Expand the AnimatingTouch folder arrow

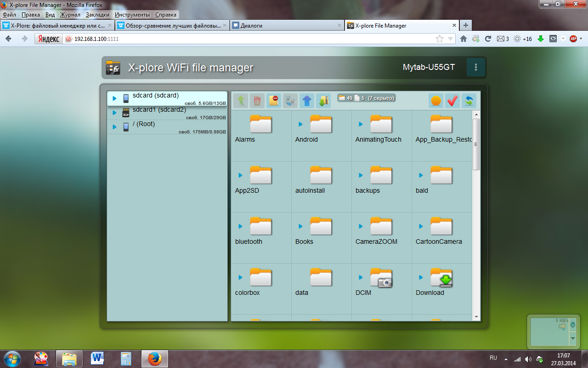point(361,124)
